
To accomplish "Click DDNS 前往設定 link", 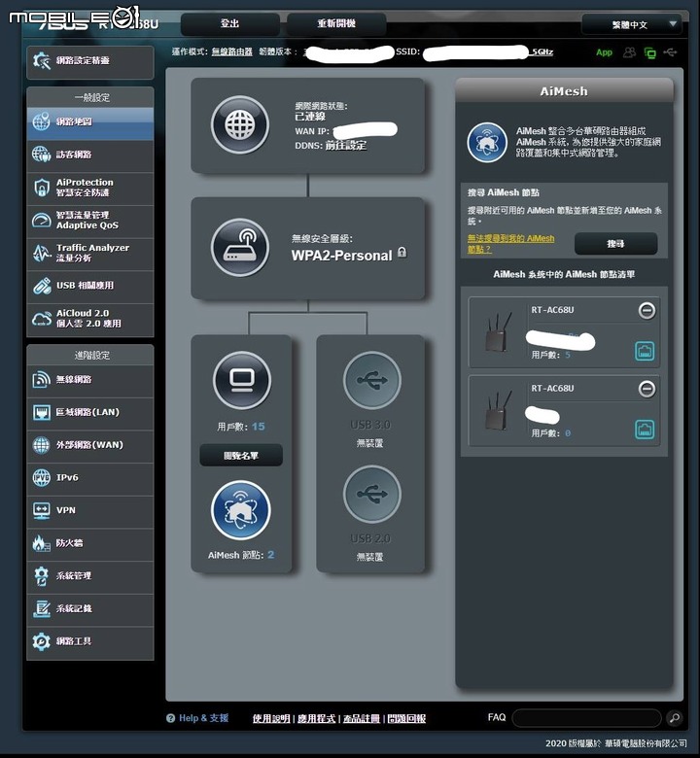I will pyautogui.click(x=345, y=146).
